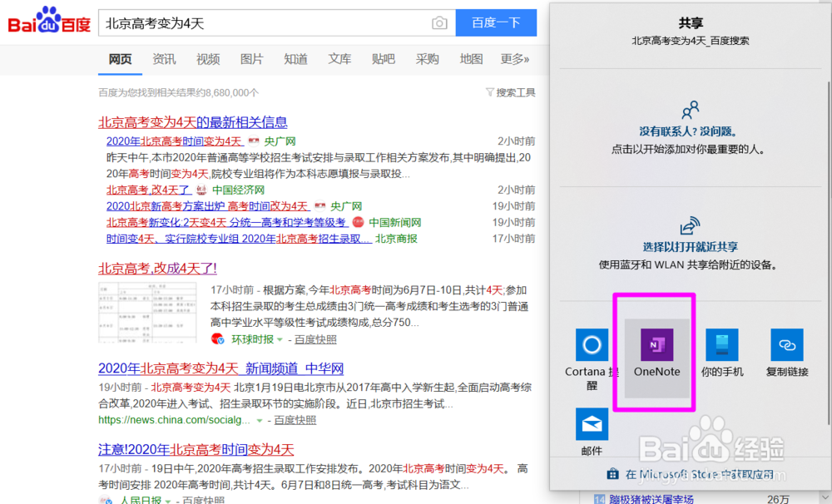Select the 资讯 menu item
Image resolution: width=832 pixels, height=504 pixels.
pyautogui.click(x=164, y=59)
